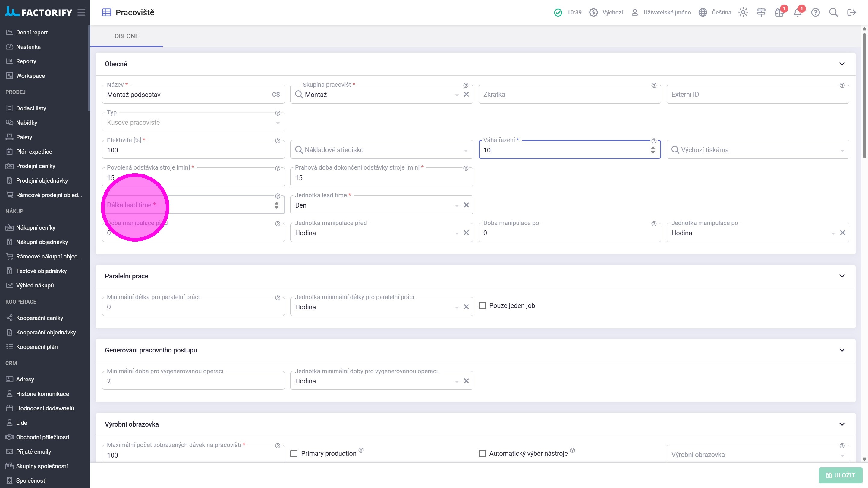The width and height of the screenshot is (868, 488).
Task: Click the notifications bell icon
Action: tap(797, 13)
